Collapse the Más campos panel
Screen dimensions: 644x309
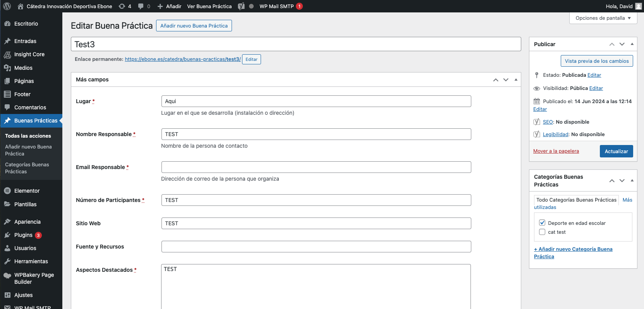coord(516,79)
